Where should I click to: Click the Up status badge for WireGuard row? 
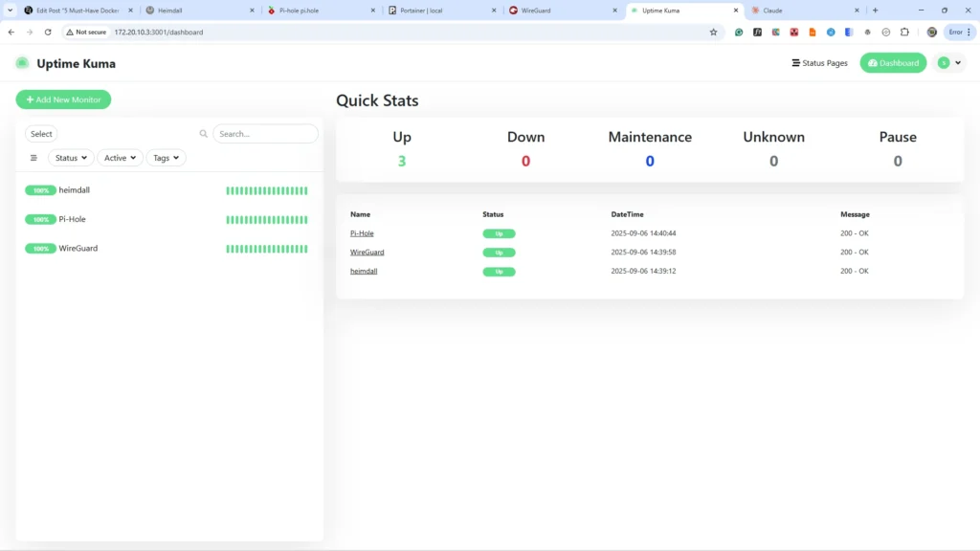tap(499, 253)
